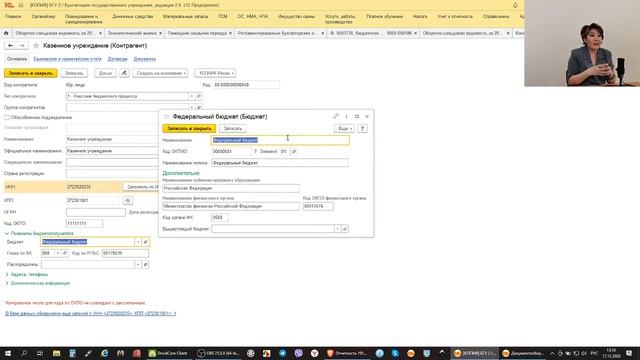Open the Главное menu section
This screenshot has width=640, height=360.
click(x=13, y=17)
